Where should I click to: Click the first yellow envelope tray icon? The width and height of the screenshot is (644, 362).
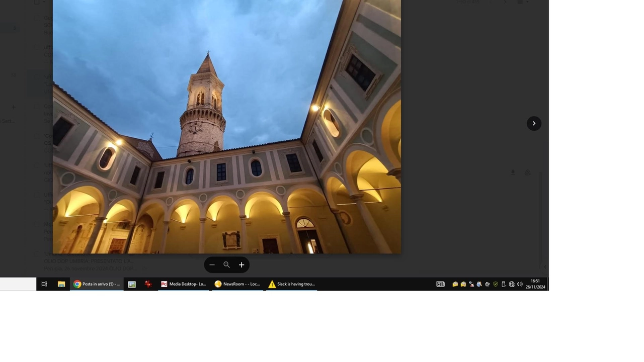(x=455, y=284)
